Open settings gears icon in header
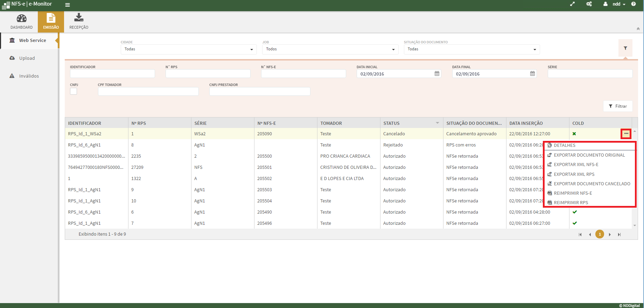This screenshot has width=644, height=308. [589, 4]
